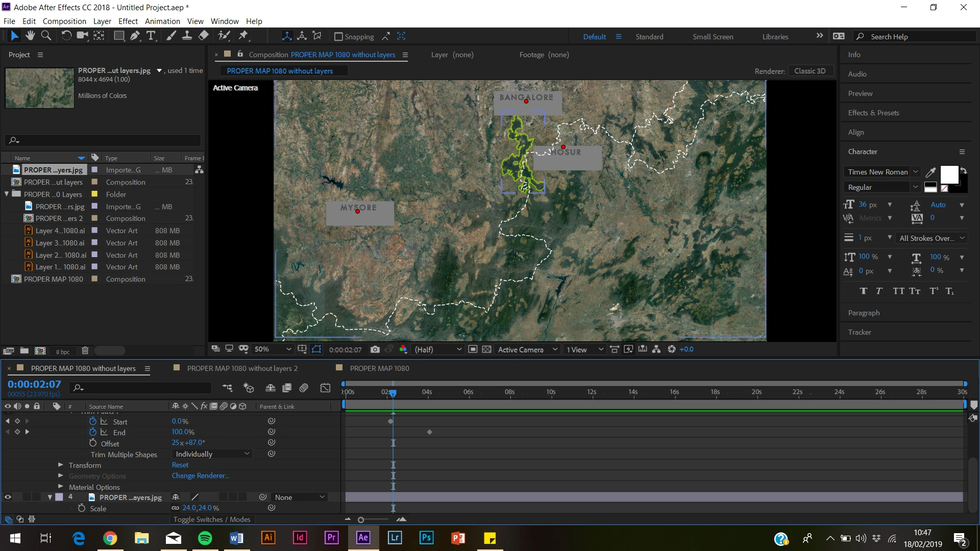This screenshot has width=980, height=551.
Task: Click Change Renderer link
Action: [x=200, y=475]
